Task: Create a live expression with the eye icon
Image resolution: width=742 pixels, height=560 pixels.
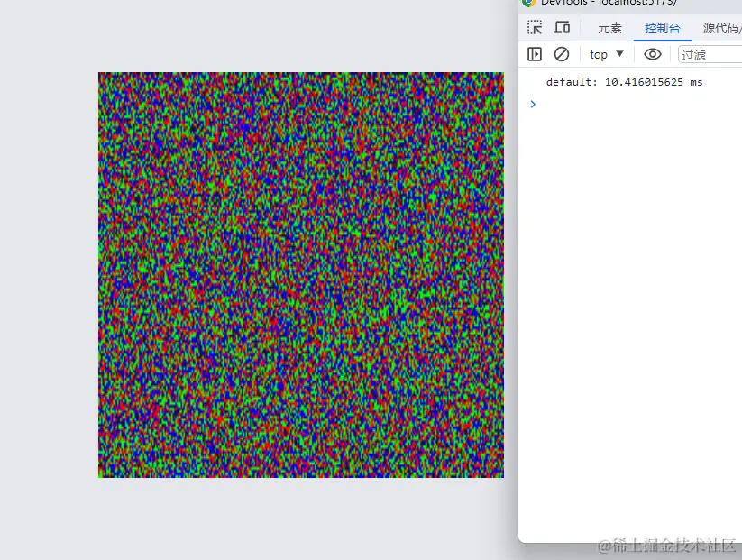Action: click(652, 54)
